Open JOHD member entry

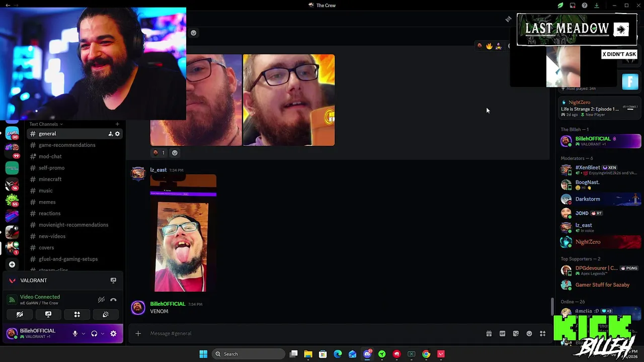click(x=601, y=213)
